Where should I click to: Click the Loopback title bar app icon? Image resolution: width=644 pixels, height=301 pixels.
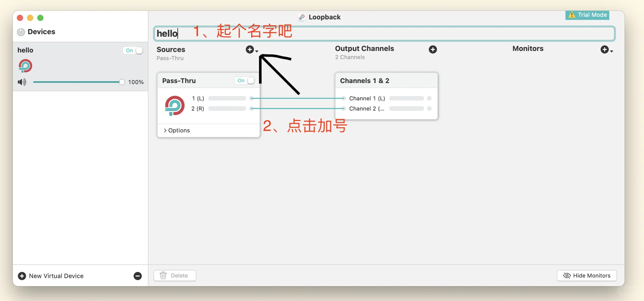[x=302, y=17]
